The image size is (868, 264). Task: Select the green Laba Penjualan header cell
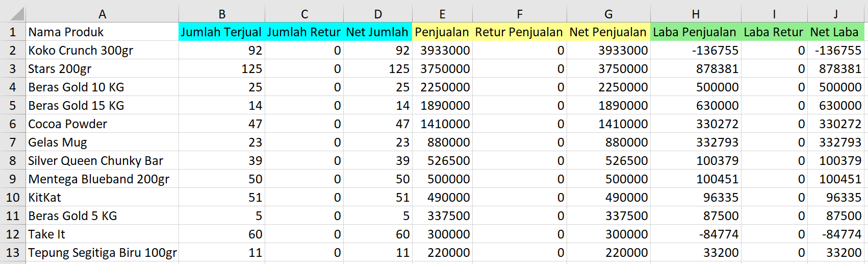coord(695,32)
